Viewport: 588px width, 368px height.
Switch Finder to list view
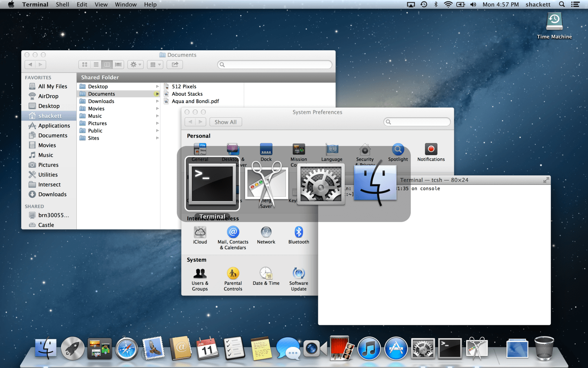[x=96, y=64]
